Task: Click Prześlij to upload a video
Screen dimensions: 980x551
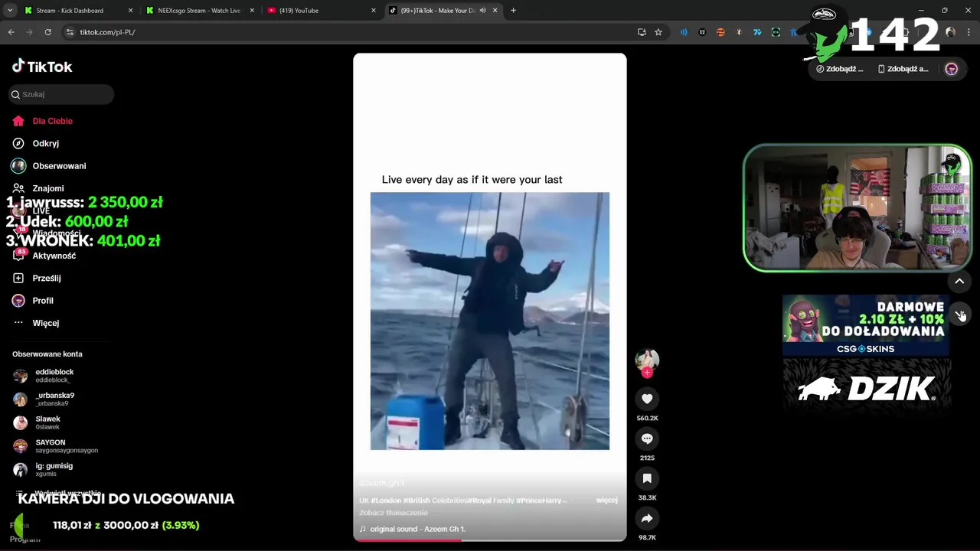Action: [37, 278]
